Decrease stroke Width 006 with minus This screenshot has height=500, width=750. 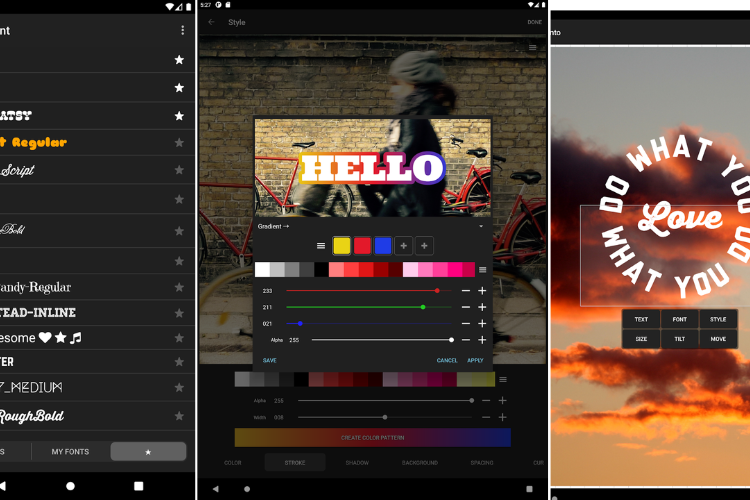click(486, 418)
